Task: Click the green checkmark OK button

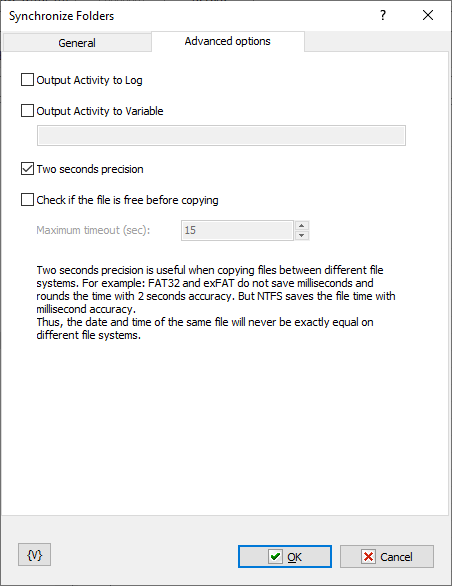Action: [285, 556]
